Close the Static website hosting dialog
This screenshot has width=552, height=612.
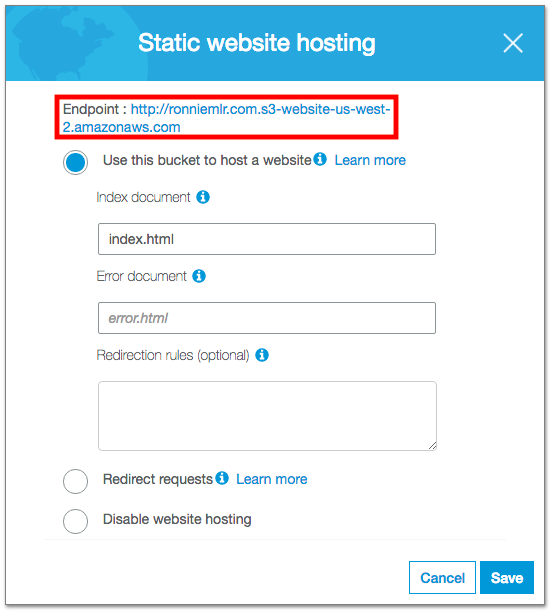coord(513,43)
